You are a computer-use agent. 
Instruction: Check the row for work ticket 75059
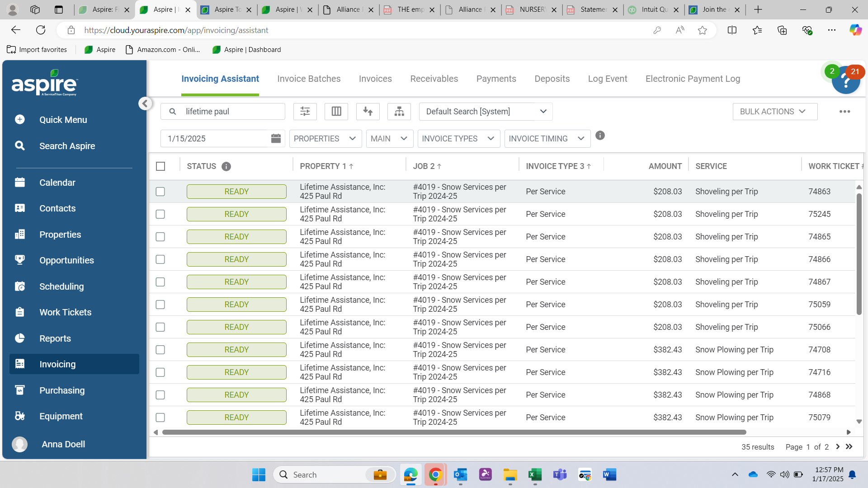160,305
